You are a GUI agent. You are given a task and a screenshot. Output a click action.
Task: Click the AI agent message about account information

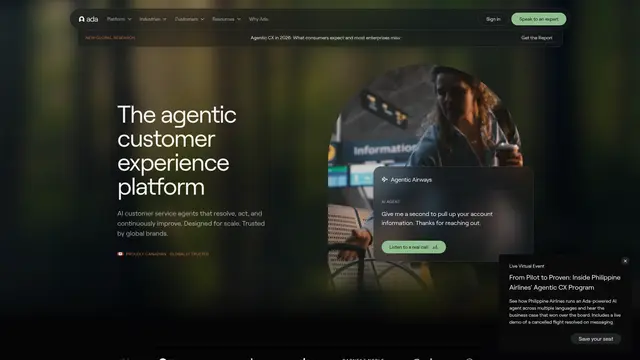click(x=437, y=218)
